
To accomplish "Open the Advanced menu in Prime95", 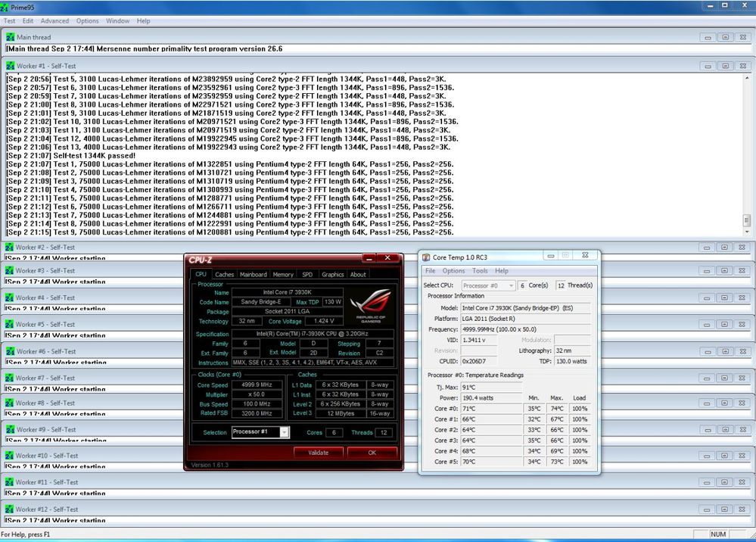I will 54,20.
